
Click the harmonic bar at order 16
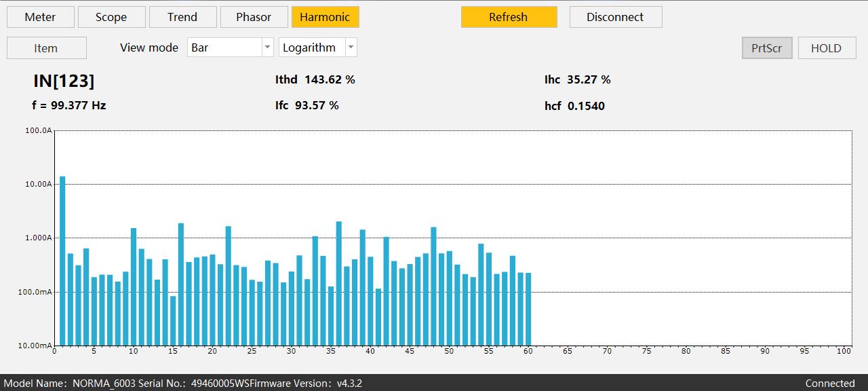pyautogui.click(x=181, y=284)
